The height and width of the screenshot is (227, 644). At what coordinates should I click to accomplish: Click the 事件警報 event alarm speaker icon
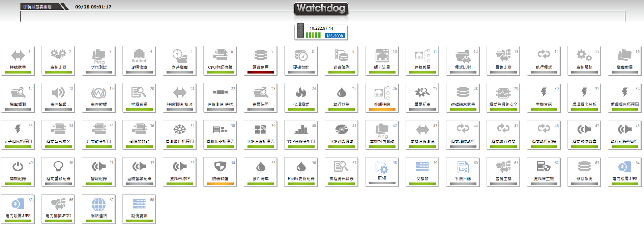(x=58, y=92)
